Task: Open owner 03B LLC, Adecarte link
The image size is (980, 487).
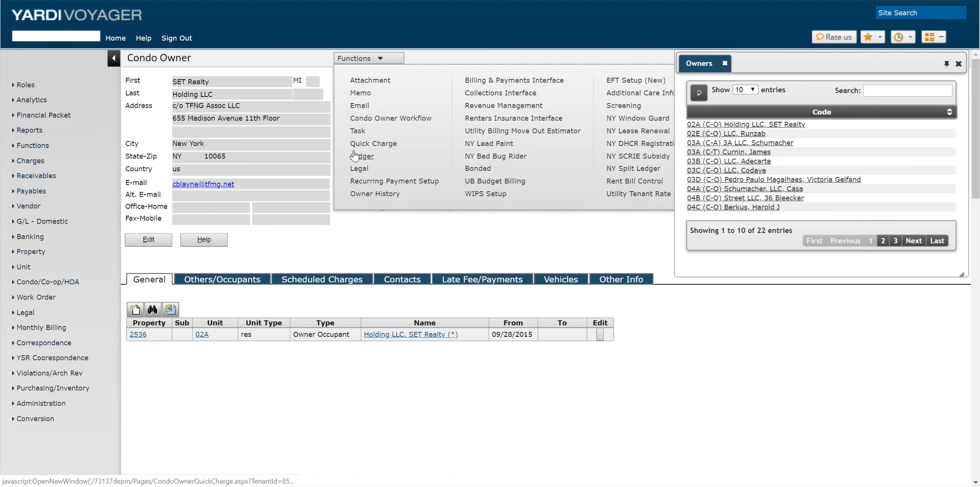Action: 729,161
